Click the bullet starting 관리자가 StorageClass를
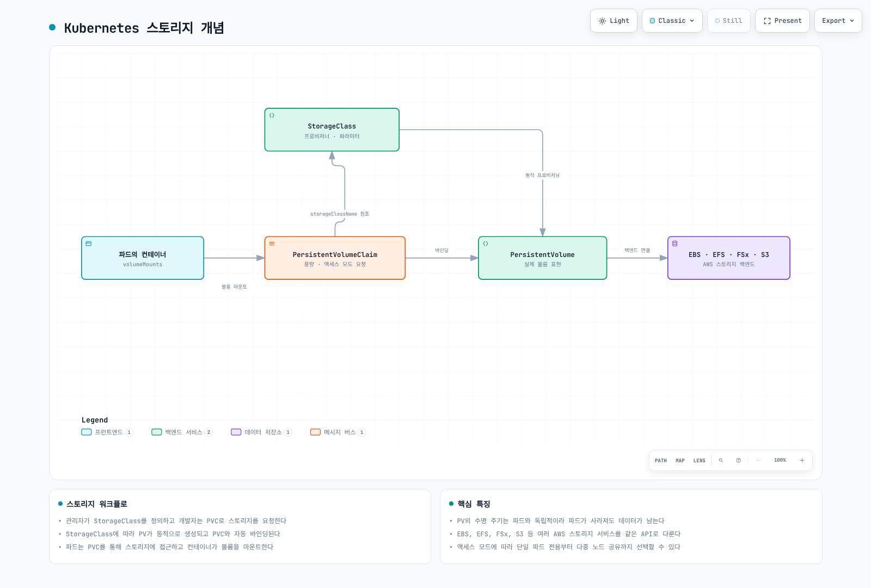The image size is (871, 588). 176,521
